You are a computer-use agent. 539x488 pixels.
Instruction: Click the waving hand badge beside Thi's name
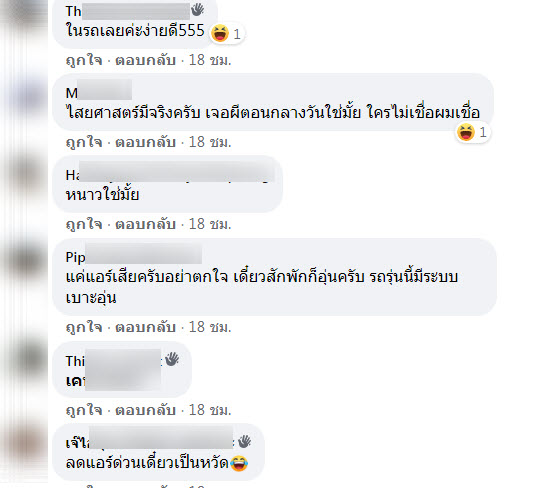[x=172, y=359]
